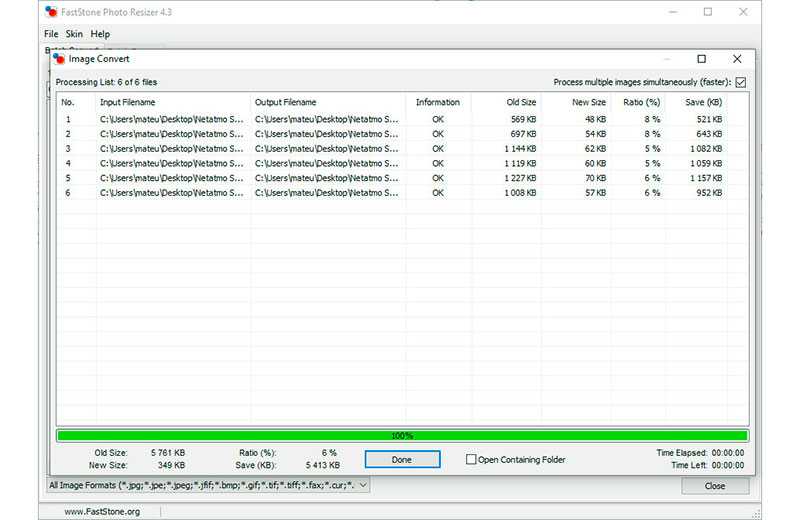Click saved value 1 157 KB

point(706,178)
